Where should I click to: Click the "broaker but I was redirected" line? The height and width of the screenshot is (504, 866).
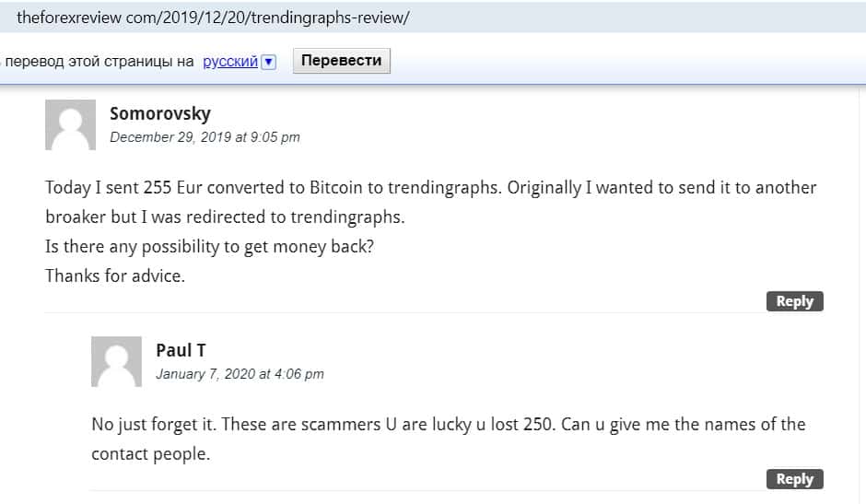(225, 217)
